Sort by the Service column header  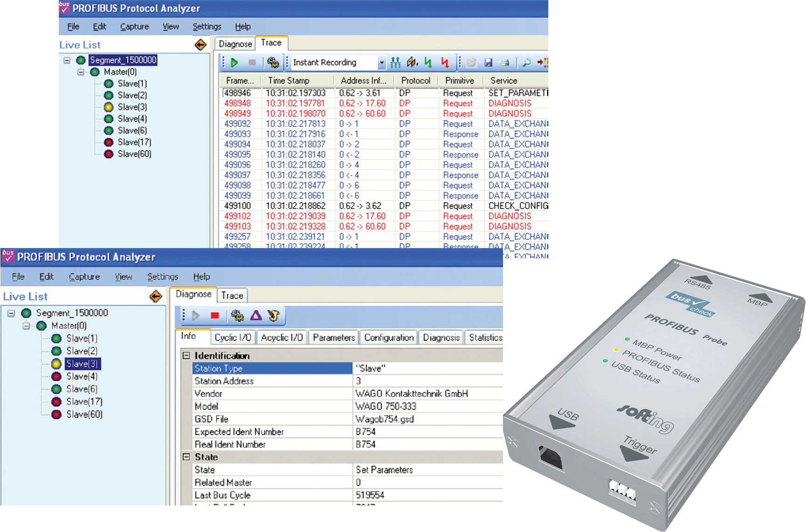[x=516, y=80]
